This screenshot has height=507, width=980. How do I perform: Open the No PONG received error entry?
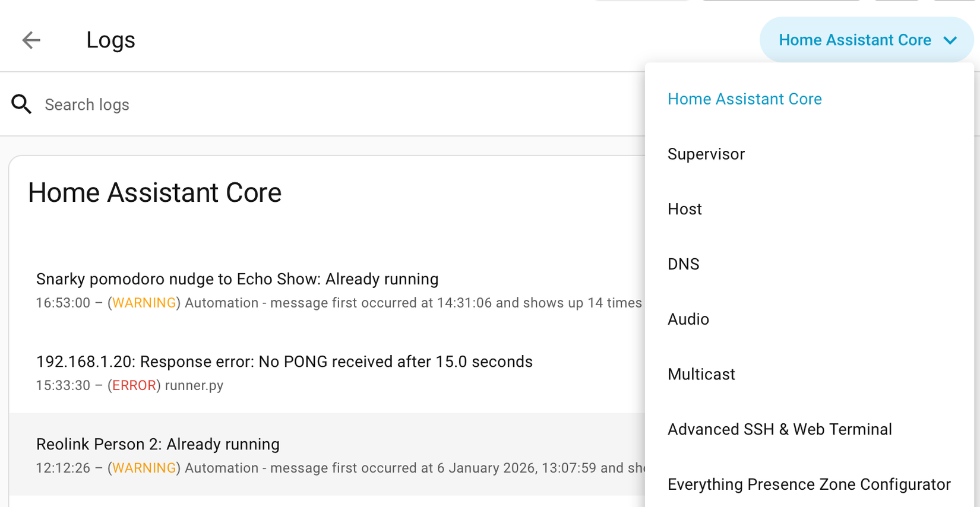tap(284, 362)
